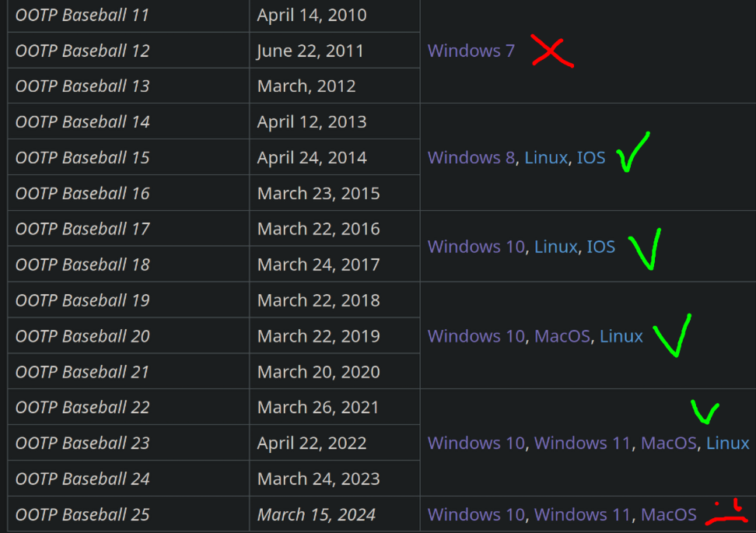
Task: Open MacOS link in the OOTP 20 row
Action: tap(562, 336)
